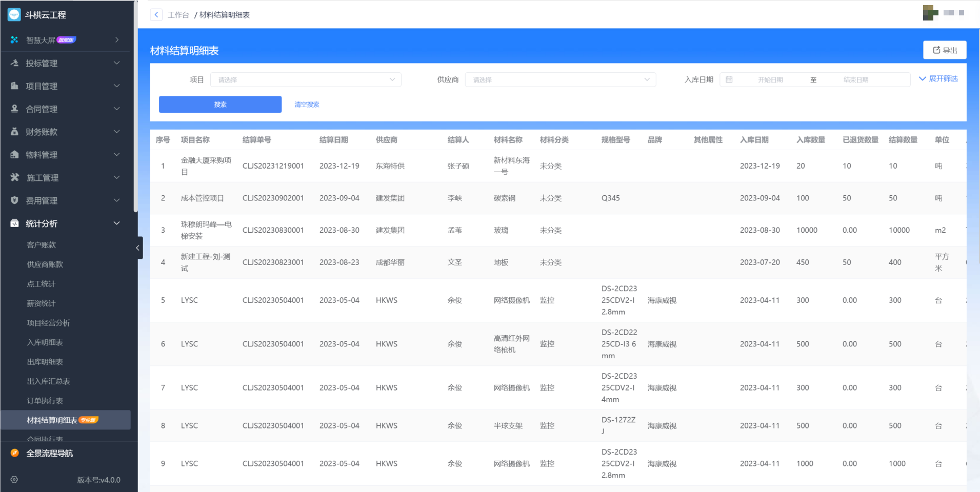The width and height of the screenshot is (980, 492).
Task: Open the 项目 dropdown selector
Action: [306, 80]
